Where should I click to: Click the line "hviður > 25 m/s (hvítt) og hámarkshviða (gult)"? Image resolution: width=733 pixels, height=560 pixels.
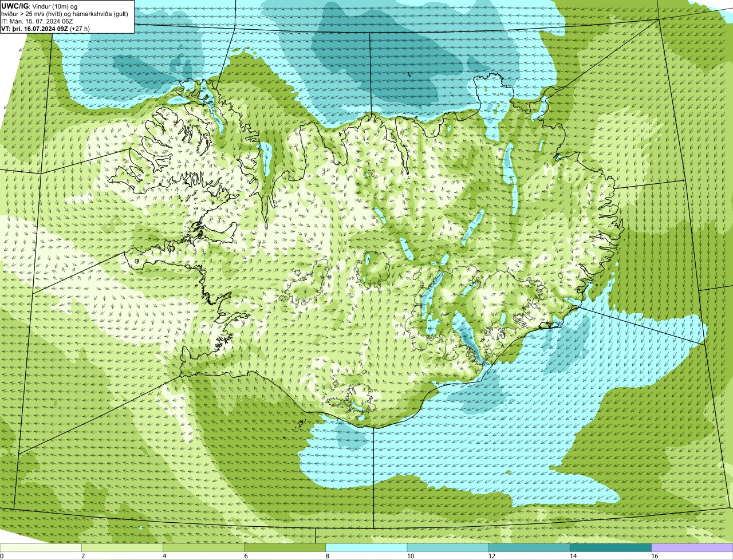pyautogui.click(x=65, y=13)
